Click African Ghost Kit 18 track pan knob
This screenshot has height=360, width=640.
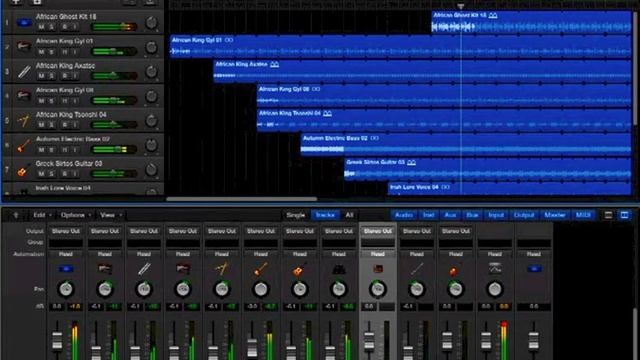point(151,22)
